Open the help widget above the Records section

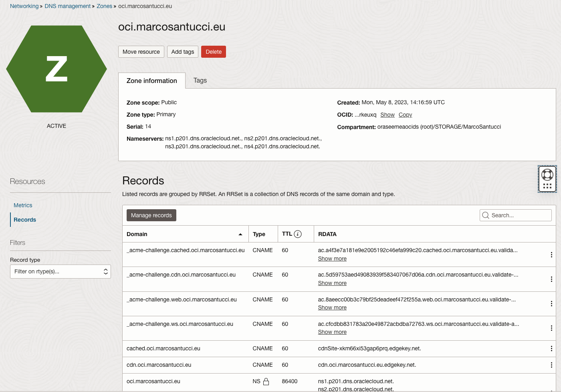click(547, 174)
